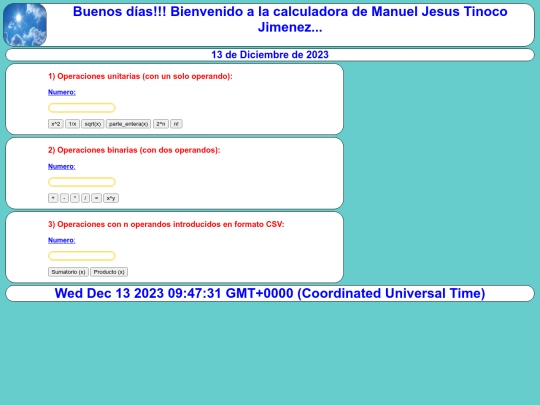Click the equals (=) button
The width and height of the screenshot is (540, 405).
point(96,198)
